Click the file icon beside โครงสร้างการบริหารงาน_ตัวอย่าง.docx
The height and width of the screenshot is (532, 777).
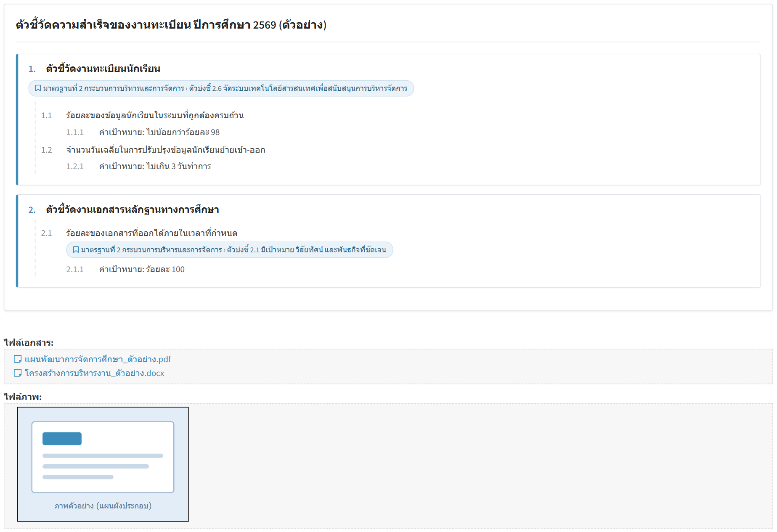point(18,373)
